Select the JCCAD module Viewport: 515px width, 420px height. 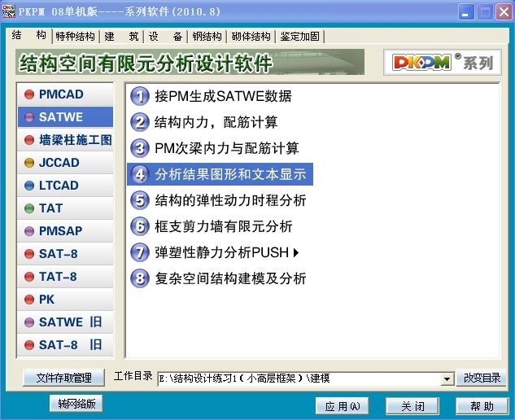click(x=65, y=163)
